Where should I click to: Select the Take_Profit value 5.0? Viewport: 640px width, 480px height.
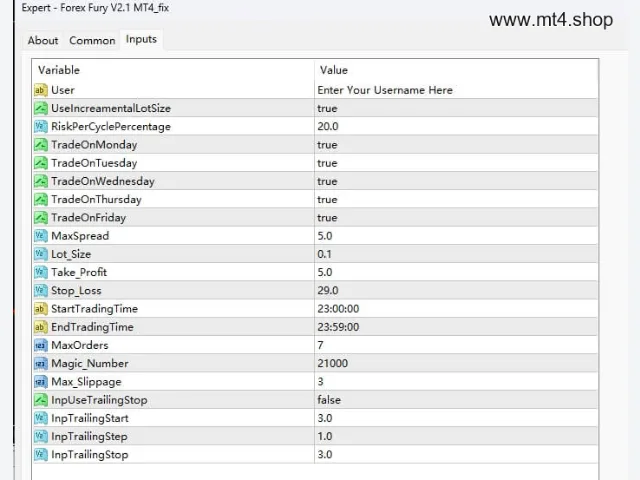pos(325,272)
